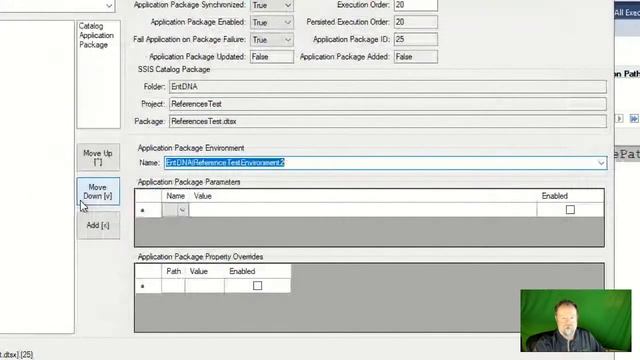Viewport: 640px width, 360px height.
Task: Click the All Exec header at top right
Action: pyautogui.click(x=627, y=13)
